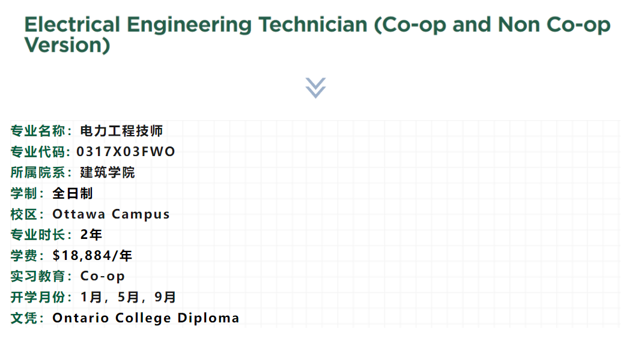Click the 专业时长 label
The width and height of the screenshot is (644, 344).
point(39,235)
